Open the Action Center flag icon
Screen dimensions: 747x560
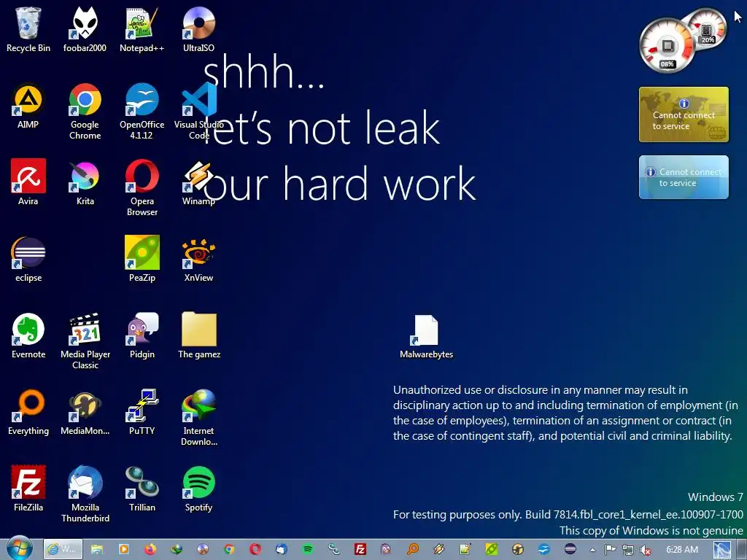(x=611, y=550)
